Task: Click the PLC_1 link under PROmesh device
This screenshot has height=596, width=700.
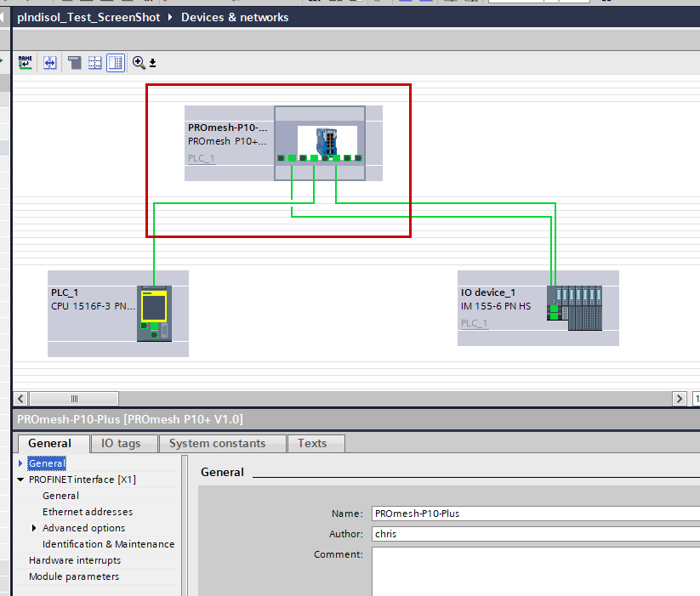Action: coord(202,158)
